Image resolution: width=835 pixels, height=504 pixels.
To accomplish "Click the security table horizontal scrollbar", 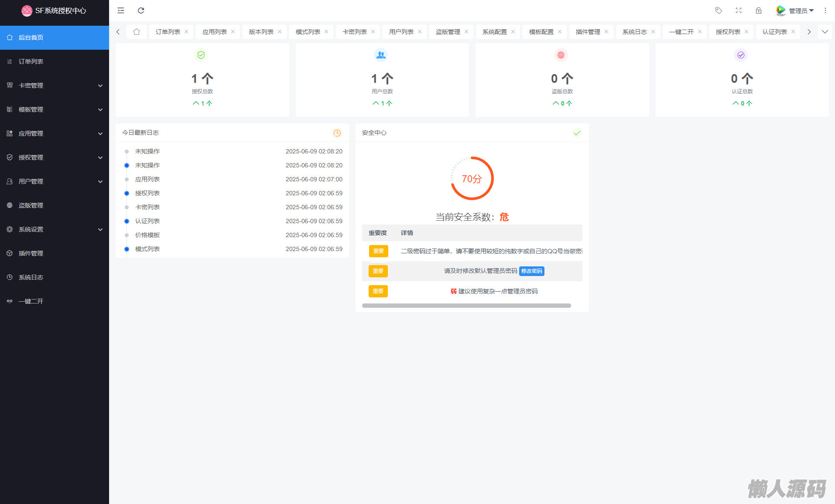I will click(466, 306).
